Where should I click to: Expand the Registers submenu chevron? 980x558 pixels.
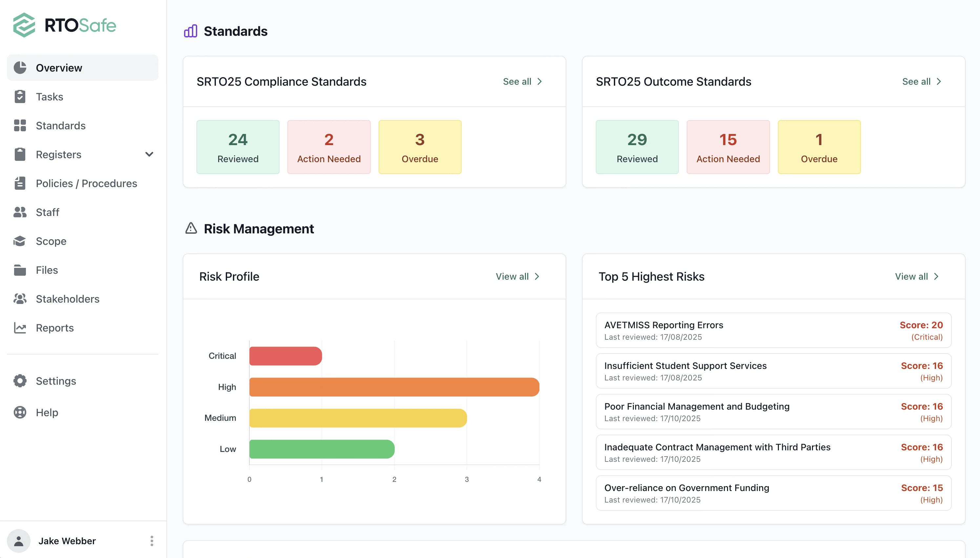click(149, 155)
